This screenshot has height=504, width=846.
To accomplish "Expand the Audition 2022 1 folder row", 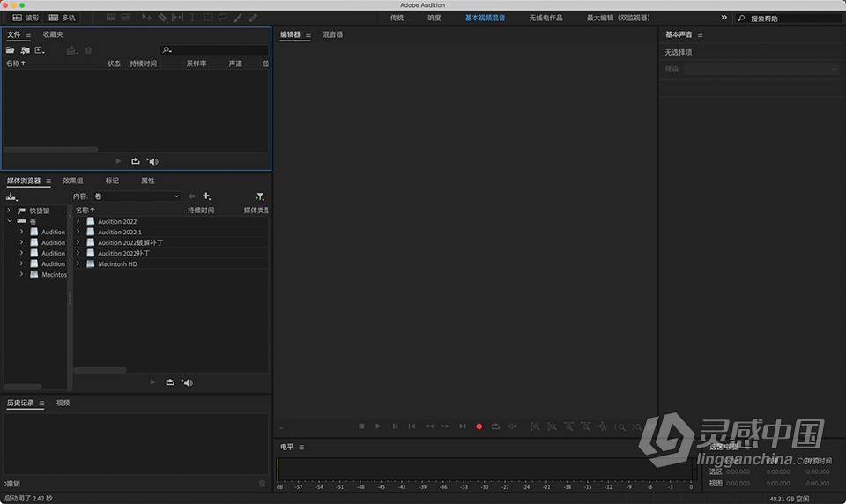I will pyautogui.click(x=78, y=232).
